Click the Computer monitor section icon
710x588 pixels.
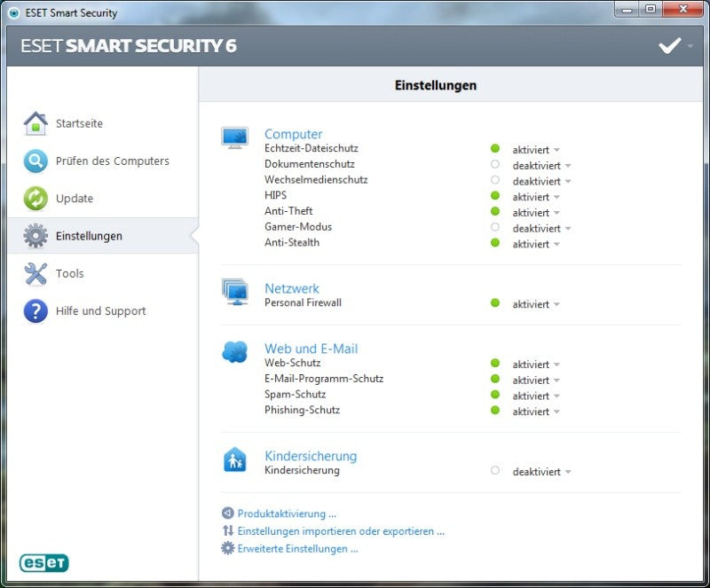[234, 138]
